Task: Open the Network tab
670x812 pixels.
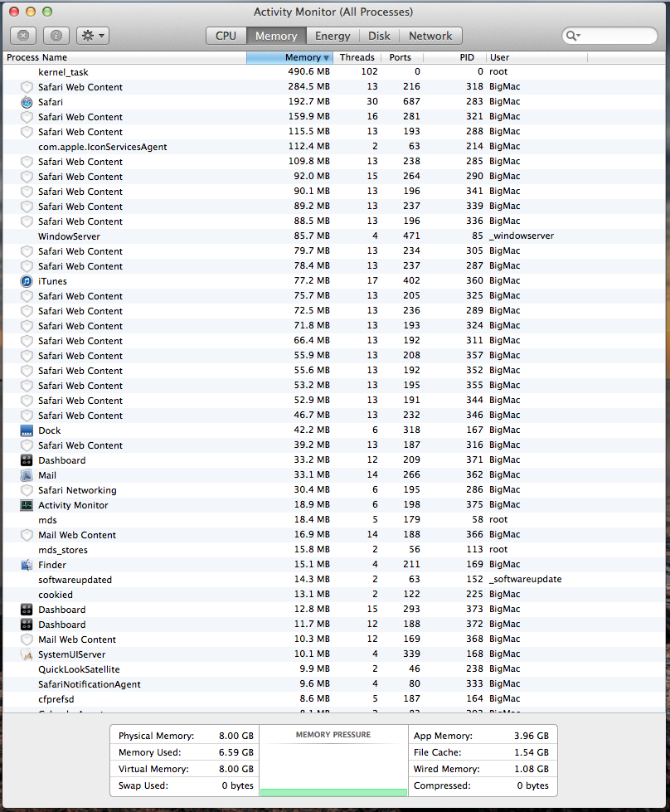Action: pyautogui.click(x=430, y=36)
